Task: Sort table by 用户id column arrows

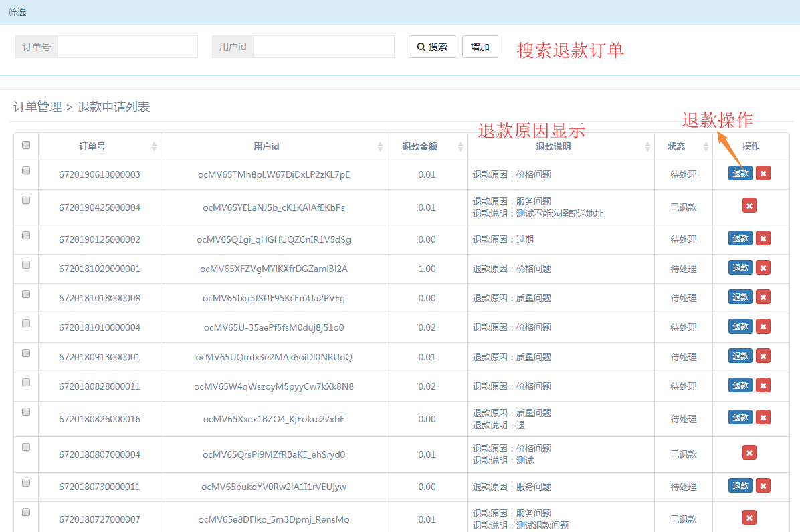Action: 380,147
